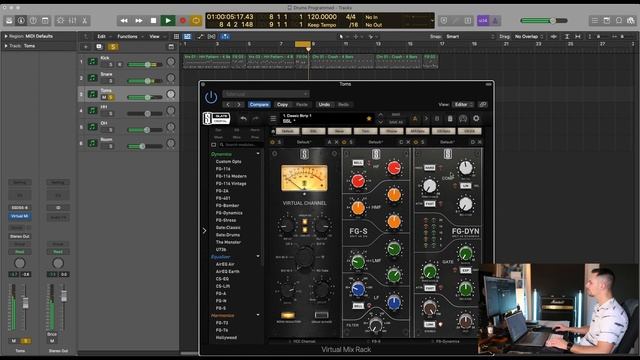Click the headphones icon in Virtual Mix Rack

463,119
